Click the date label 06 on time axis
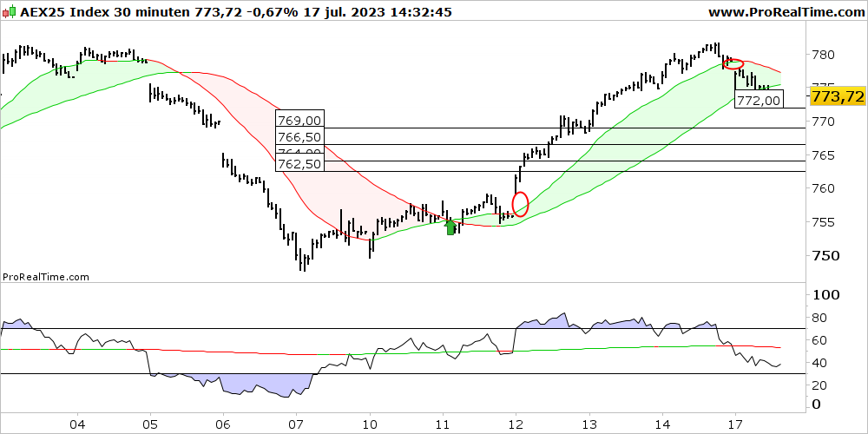This screenshot has width=868, height=434. click(x=223, y=424)
